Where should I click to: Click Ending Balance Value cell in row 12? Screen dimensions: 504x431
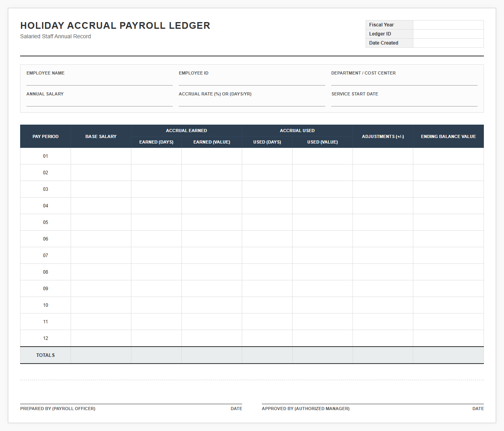coord(448,338)
